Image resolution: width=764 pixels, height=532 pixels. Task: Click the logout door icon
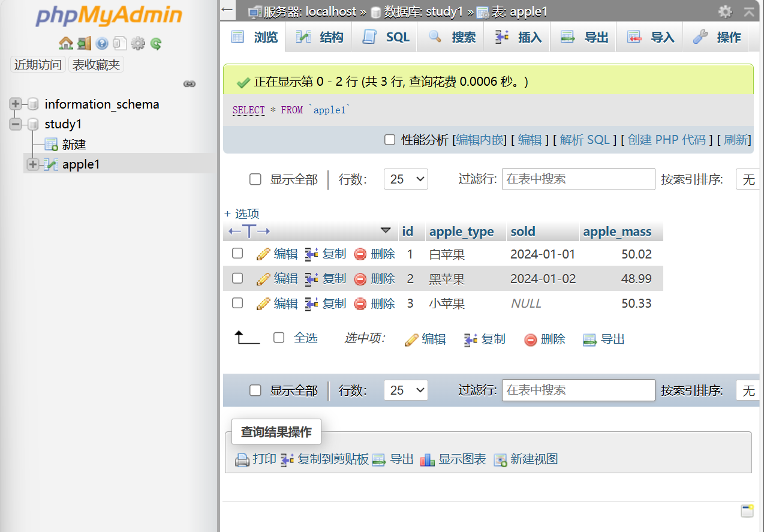84,43
